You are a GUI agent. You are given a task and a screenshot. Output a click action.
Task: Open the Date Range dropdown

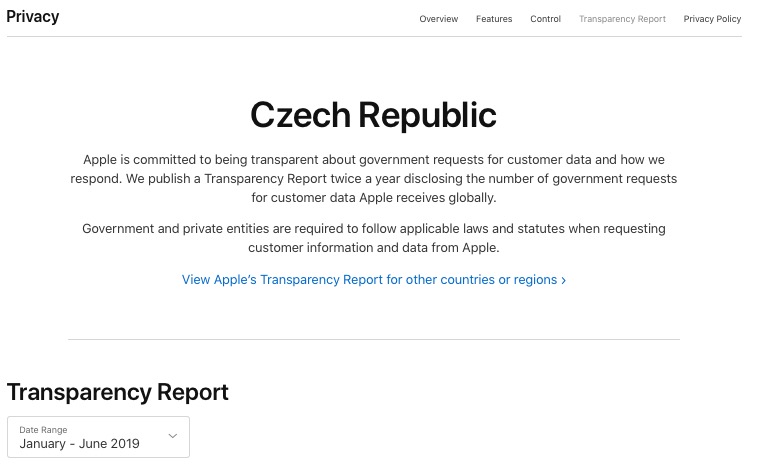click(98, 437)
